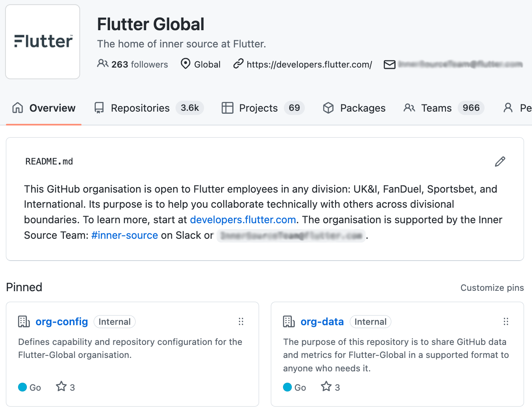Click the Flutter organisation logo avatar

(x=42, y=42)
